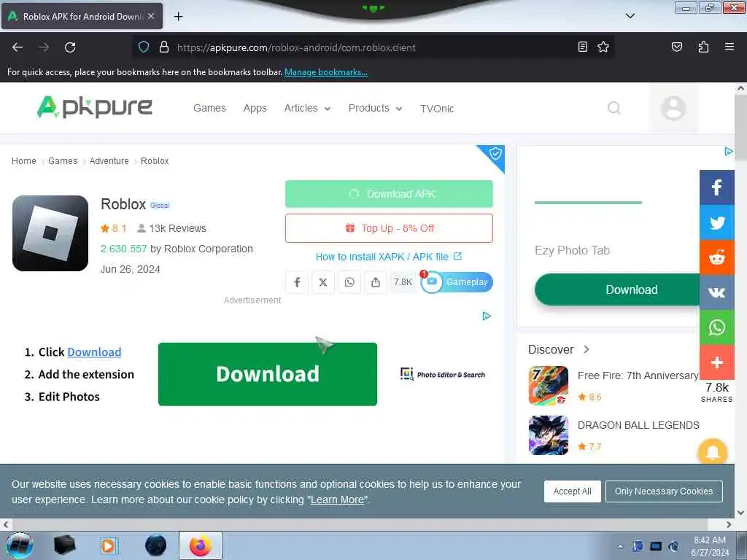Viewport: 747px width, 560px height.
Task: Open the Firefox hamburger application menu
Action: (729, 47)
